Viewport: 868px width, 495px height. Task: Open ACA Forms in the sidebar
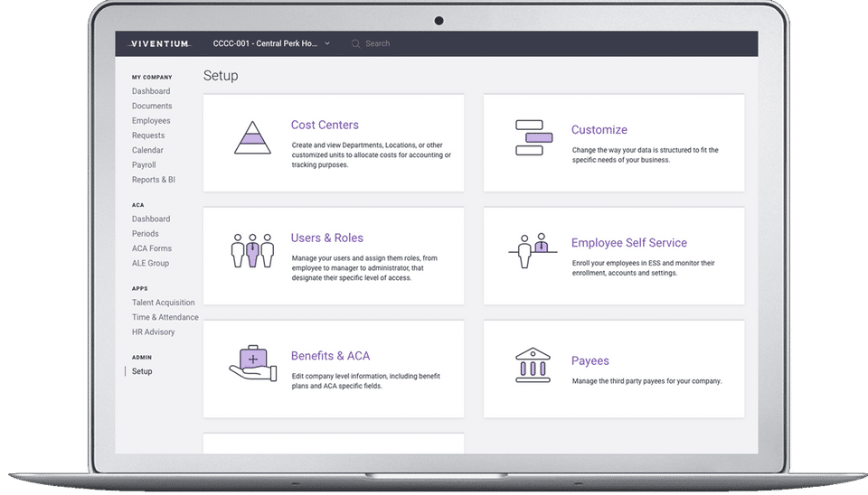coord(152,249)
